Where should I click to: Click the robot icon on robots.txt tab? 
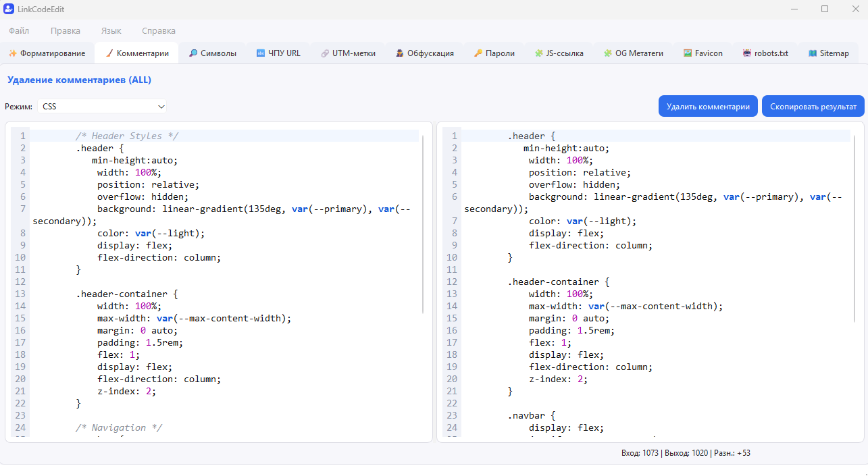click(747, 53)
